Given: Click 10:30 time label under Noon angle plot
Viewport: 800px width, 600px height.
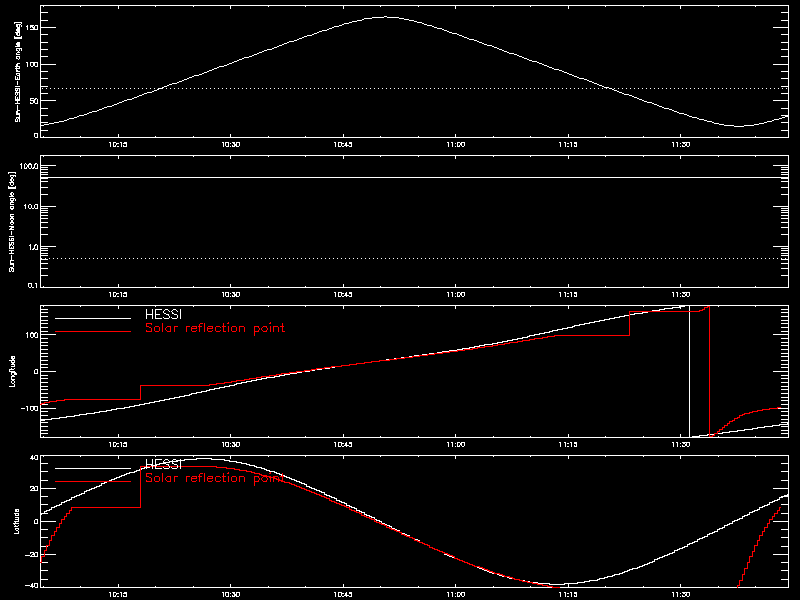Looking at the screenshot, I should (x=231, y=295).
